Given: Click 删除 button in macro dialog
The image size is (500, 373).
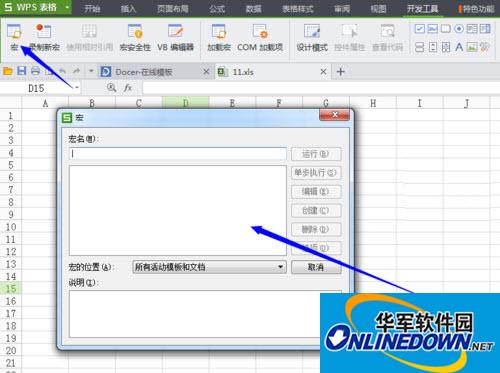Looking at the screenshot, I should pos(316,229).
